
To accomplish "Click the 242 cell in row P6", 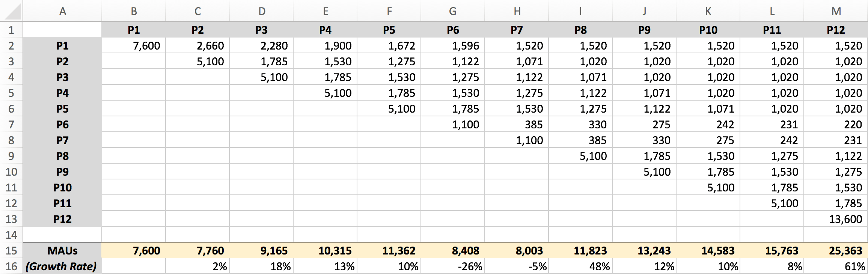I will tap(708, 124).
